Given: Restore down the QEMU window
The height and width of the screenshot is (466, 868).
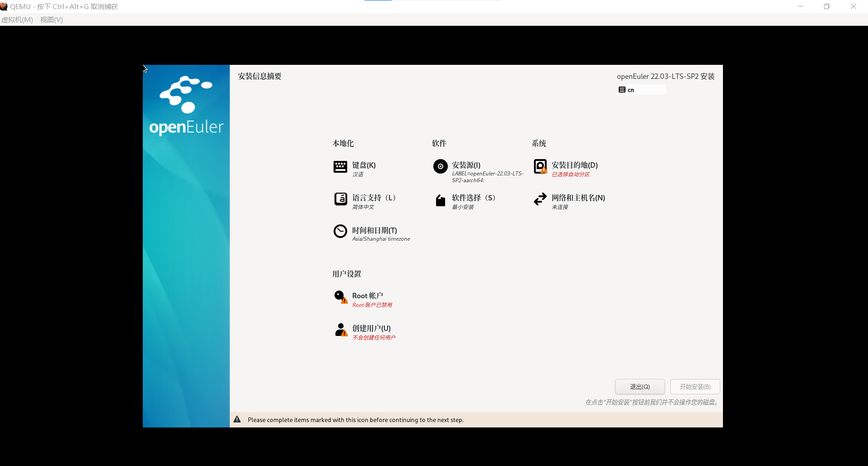Looking at the screenshot, I should (x=827, y=6).
